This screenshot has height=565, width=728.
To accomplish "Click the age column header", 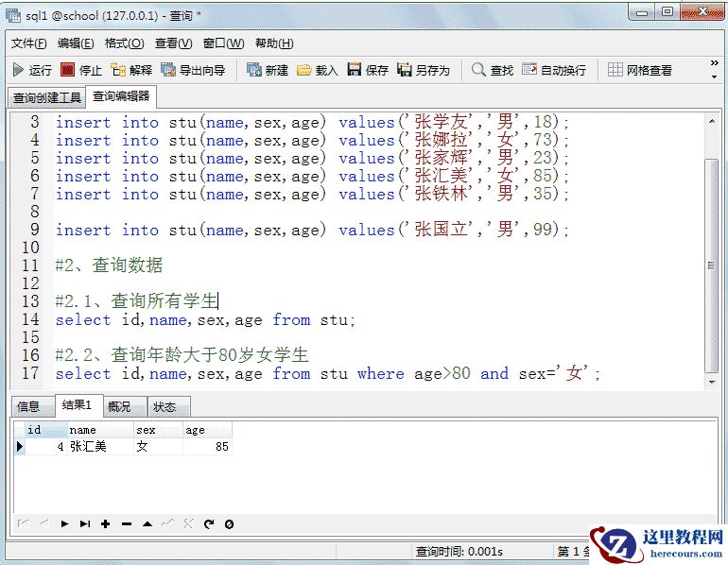I will tap(208, 430).
